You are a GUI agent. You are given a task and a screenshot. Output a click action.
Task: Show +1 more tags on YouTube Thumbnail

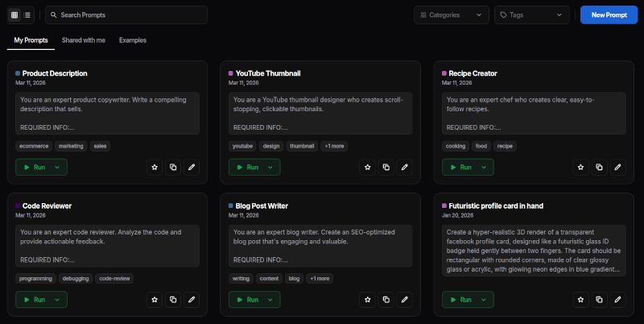(x=334, y=146)
